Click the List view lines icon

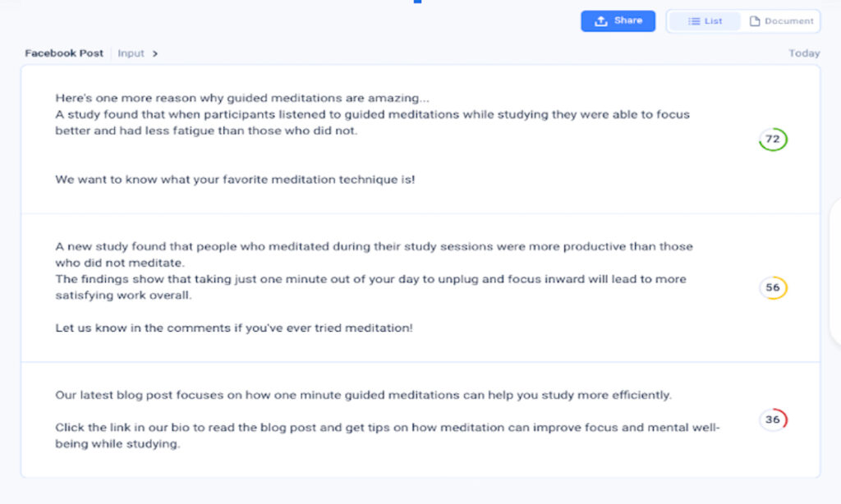[x=694, y=21]
